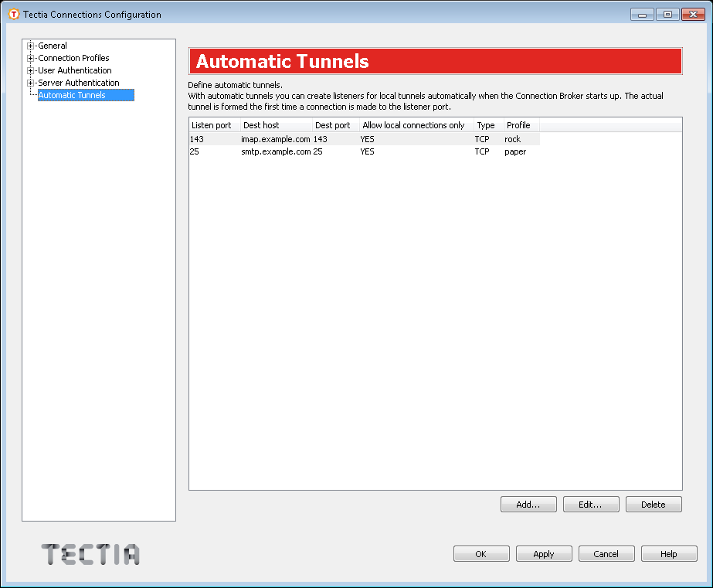Delete the selected tunnel entry
Viewport: 713px width, 588px height.
654,504
